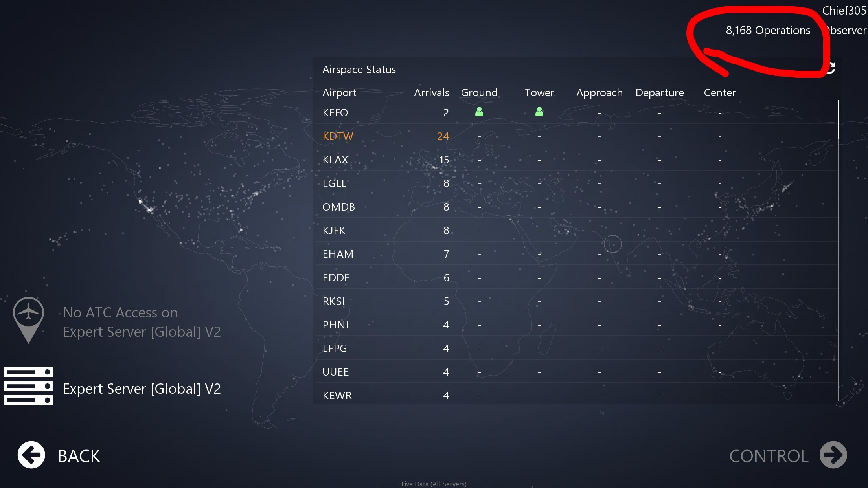Screen dimensions: 868x488
Task: Select the KDTW airport row
Action: pos(338,136)
